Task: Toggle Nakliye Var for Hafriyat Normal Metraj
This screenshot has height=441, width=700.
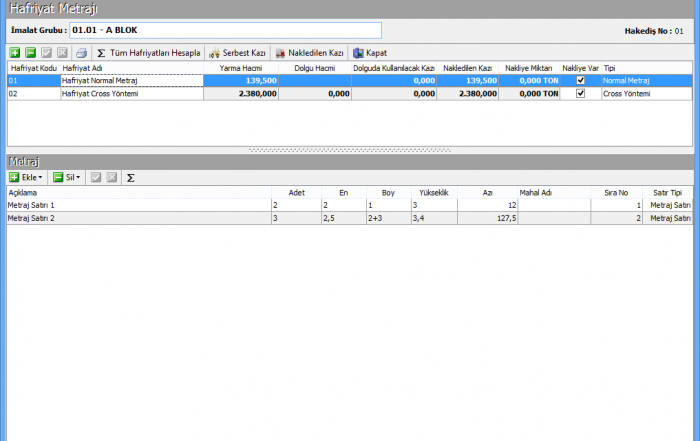Action: coord(580,80)
